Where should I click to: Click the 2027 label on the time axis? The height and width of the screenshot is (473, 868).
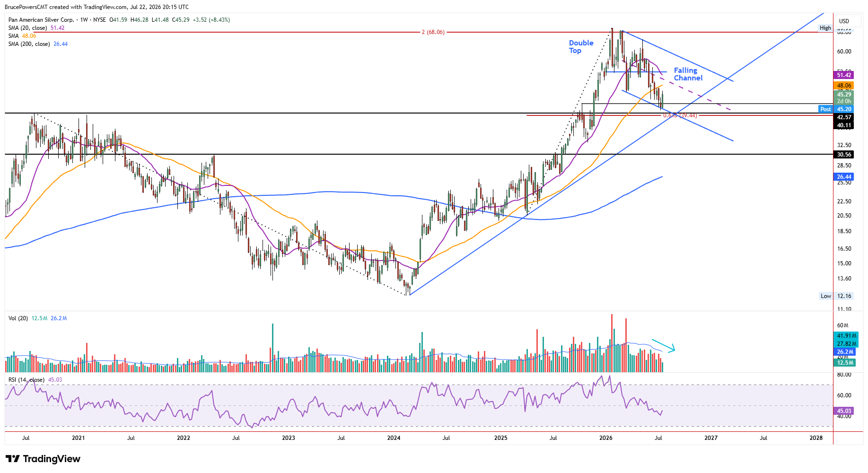(x=711, y=438)
